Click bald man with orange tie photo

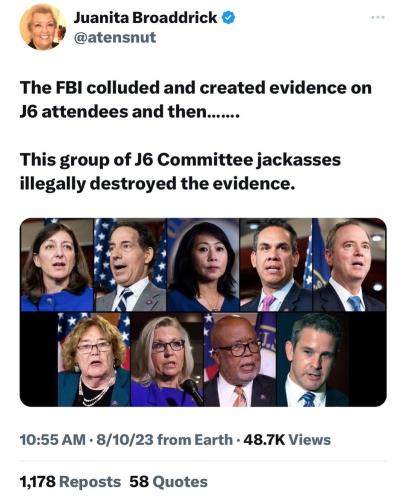(240, 359)
